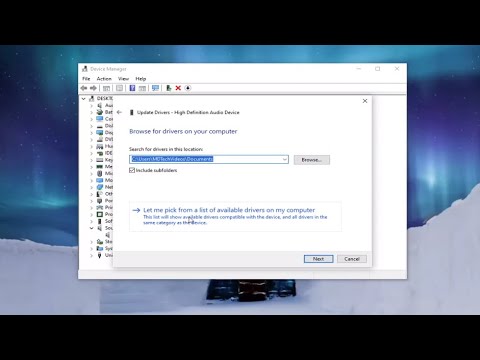This screenshot has width=480, height=360.
Task: Go back using the Update Drivers dialog arrow
Action: pyautogui.click(x=119, y=112)
